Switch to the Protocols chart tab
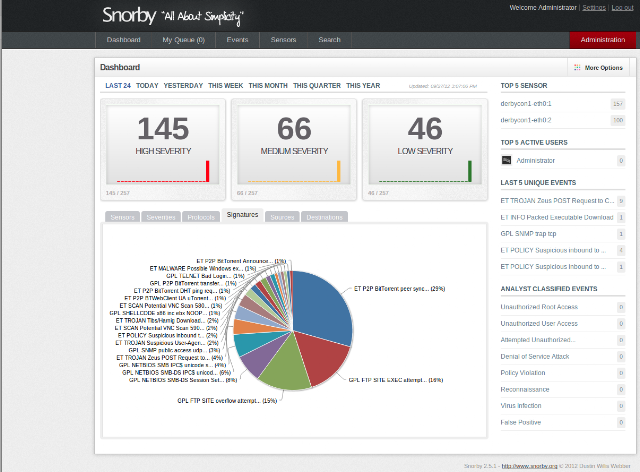The width and height of the screenshot is (640, 472). (201, 217)
